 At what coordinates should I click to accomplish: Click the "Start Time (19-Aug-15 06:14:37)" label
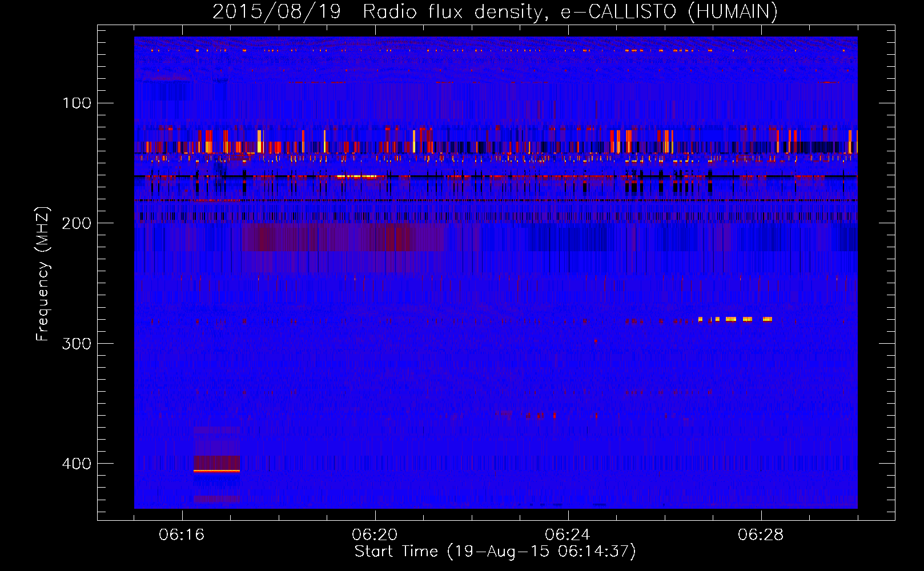(x=495, y=552)
